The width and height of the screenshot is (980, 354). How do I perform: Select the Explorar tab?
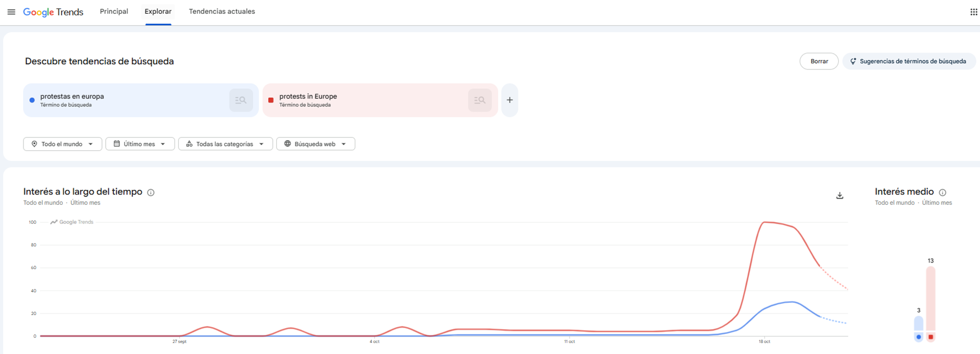[x=158, y=12]
